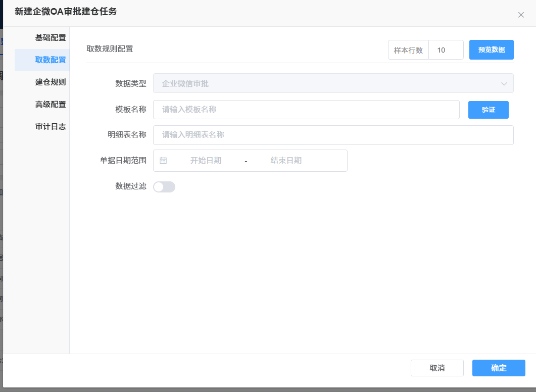Confirm with the 确定 button
This screenshot has width=536, height=392.
click(498, 368)
